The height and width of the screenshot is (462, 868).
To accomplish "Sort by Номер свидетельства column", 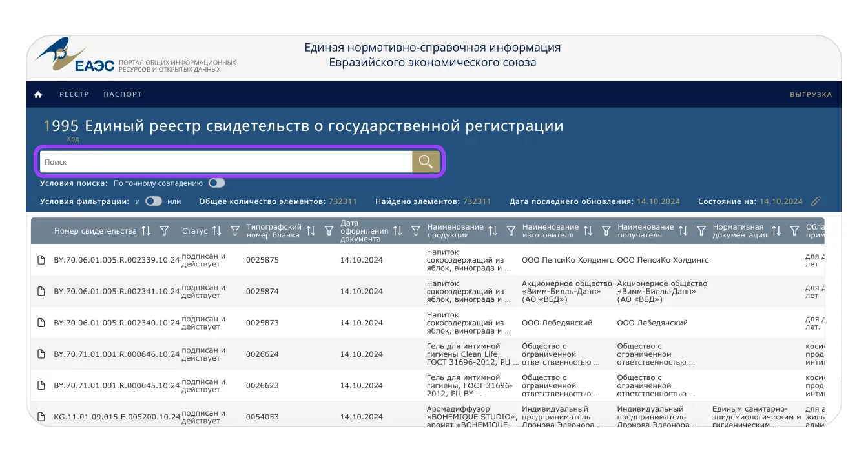I will point(146,231).
